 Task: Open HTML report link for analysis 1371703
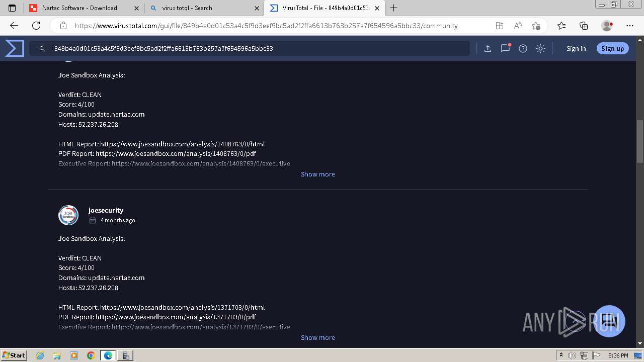[182, 307]
